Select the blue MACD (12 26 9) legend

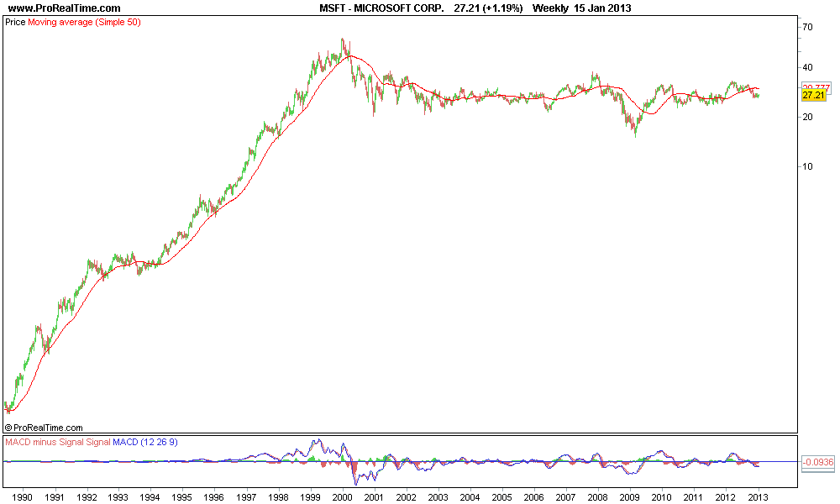coord(145,443)
